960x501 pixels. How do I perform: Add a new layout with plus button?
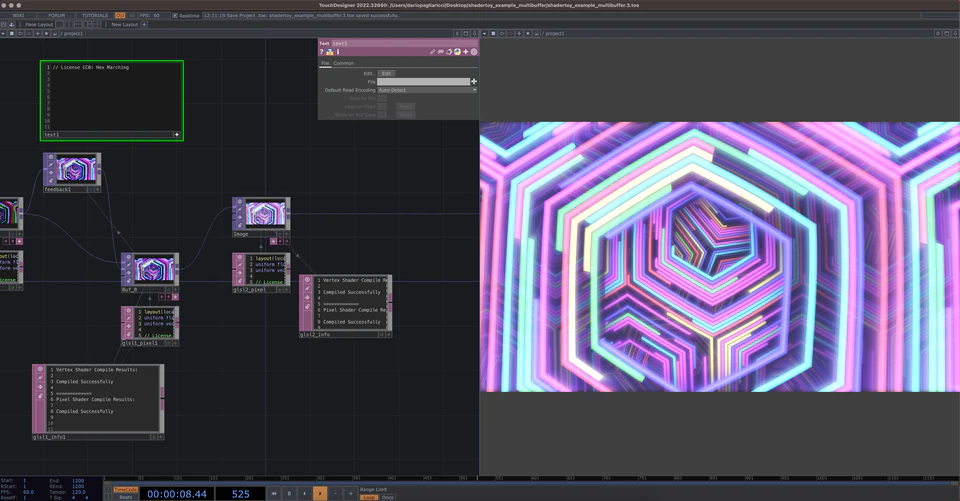(144, 24)
